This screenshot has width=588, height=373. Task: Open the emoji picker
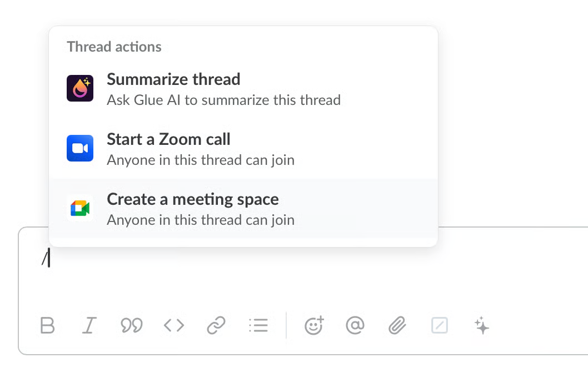click(x=314, y=325)
